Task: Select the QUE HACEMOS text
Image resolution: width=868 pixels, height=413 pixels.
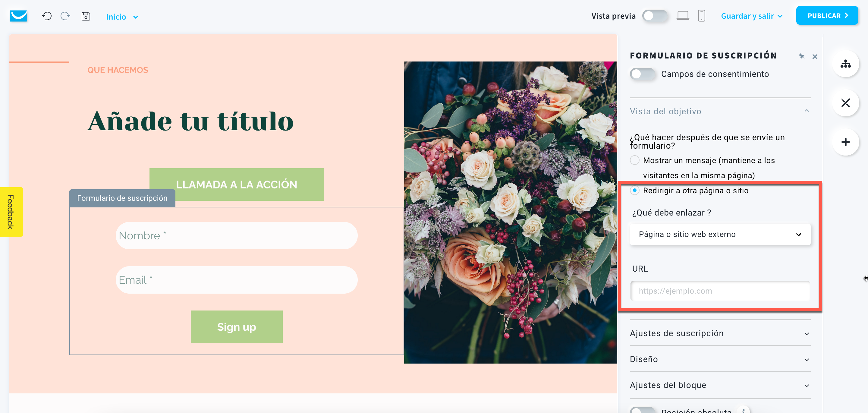Action: click(x=118, y=70)
